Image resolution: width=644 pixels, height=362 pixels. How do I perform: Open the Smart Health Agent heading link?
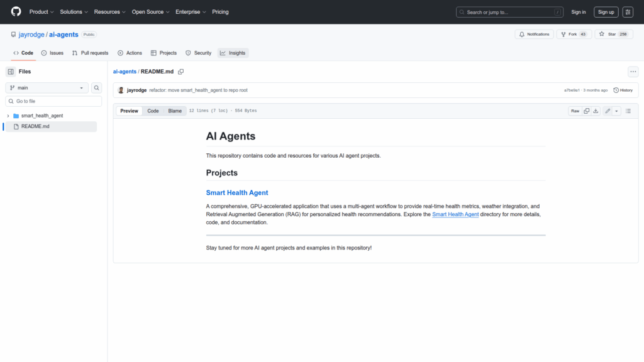click(237, 192)
